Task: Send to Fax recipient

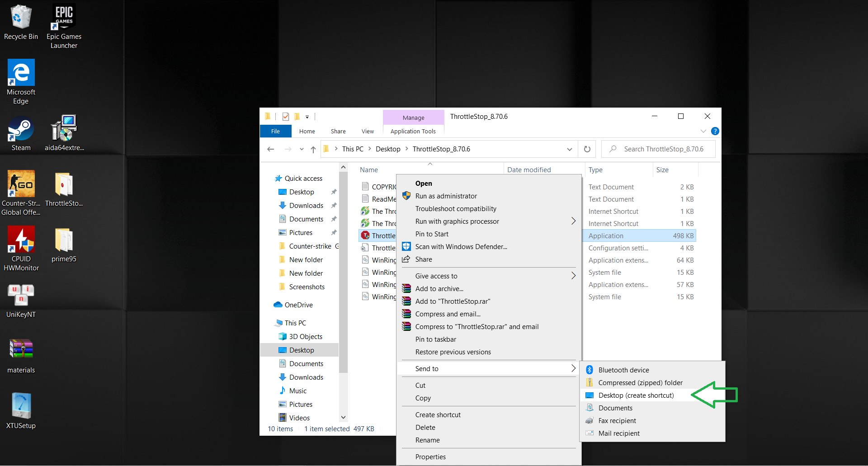Action: click(652, 421)
